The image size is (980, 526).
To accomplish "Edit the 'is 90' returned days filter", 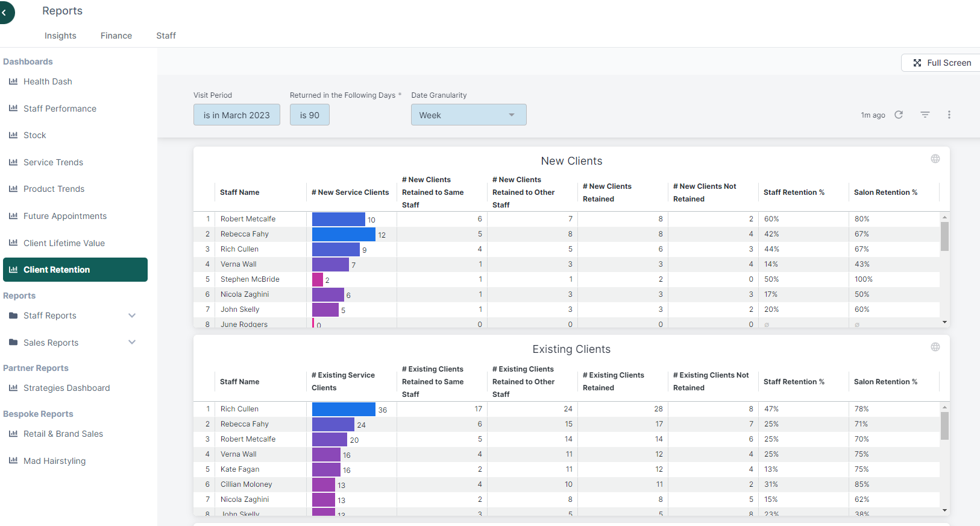I will 310,115.
